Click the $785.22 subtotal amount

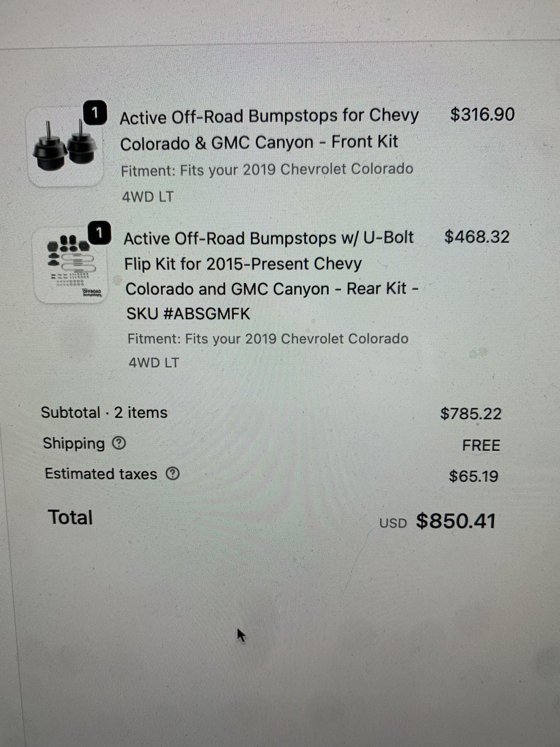pos(471,414)
